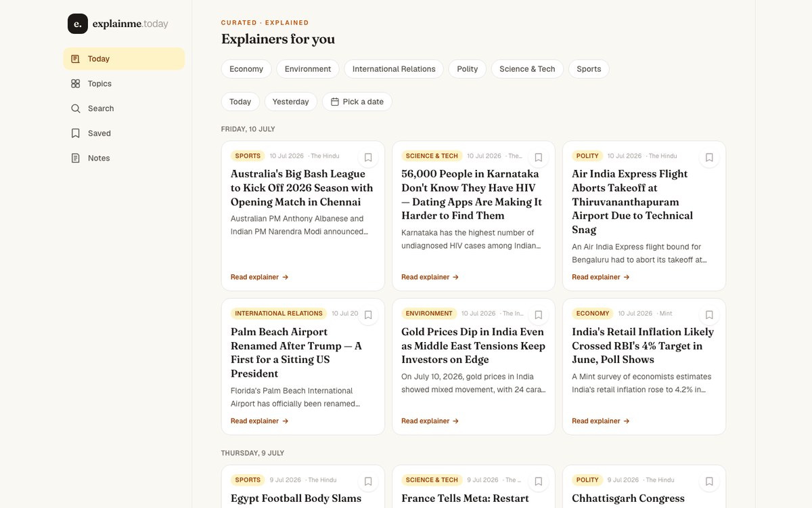812x508 pixels.
Task: Click Polity tag on Air India card
Action: click(x=587, y=156)
